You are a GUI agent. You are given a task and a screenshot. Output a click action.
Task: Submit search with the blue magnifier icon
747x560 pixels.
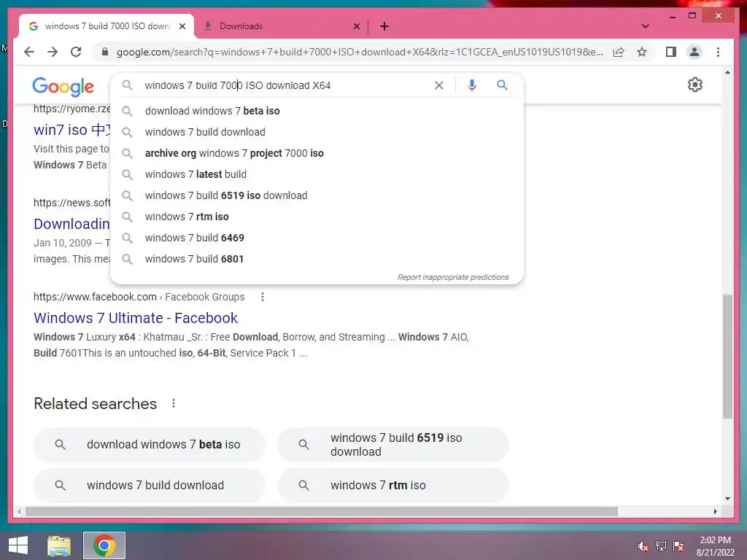click(502, 85)
